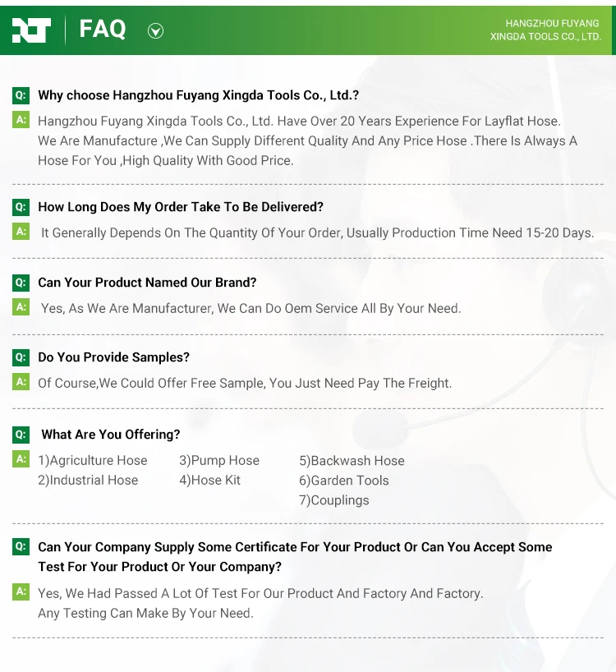Click answer line 'Hose For You, High Quality With Good Price'
Viewport: 616px width, 672px height.
point(166,161)
